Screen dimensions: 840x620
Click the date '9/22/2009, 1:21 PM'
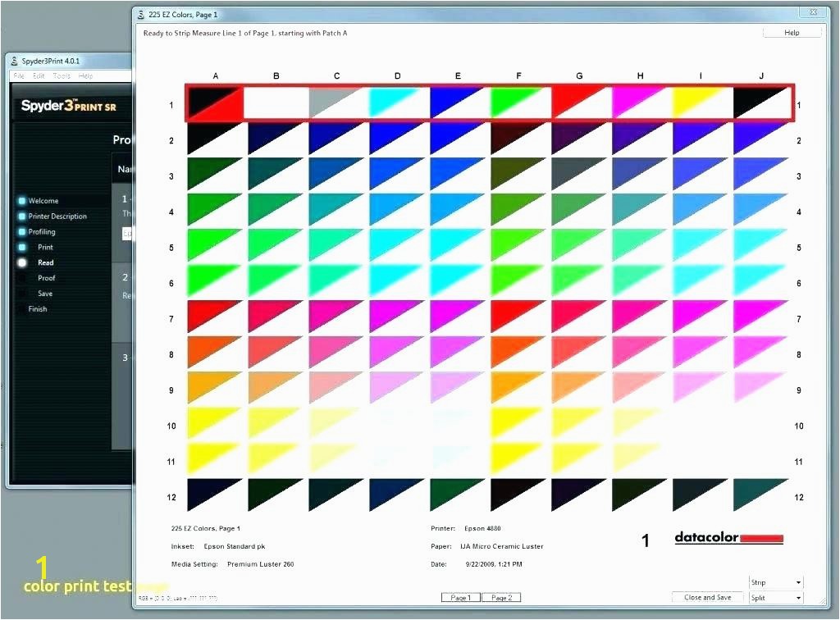pos(493,564)
